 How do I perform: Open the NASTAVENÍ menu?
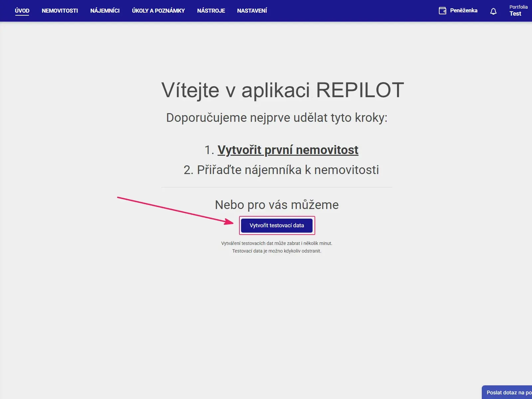(252, 11)
